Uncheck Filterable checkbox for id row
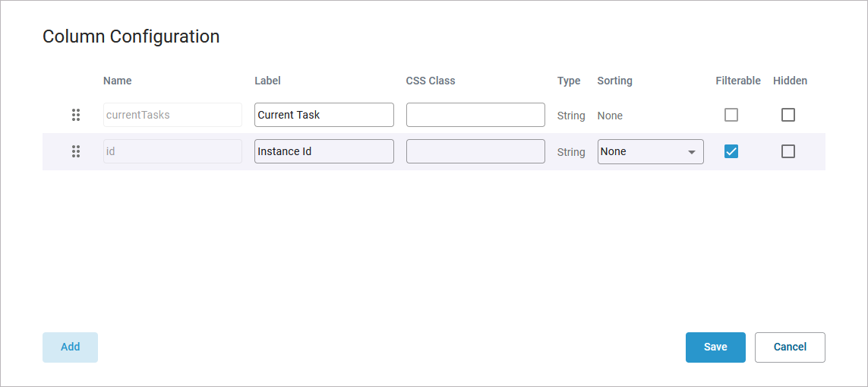Image resolution: width=868 pixels, height=387 pixels. (731, 151)
